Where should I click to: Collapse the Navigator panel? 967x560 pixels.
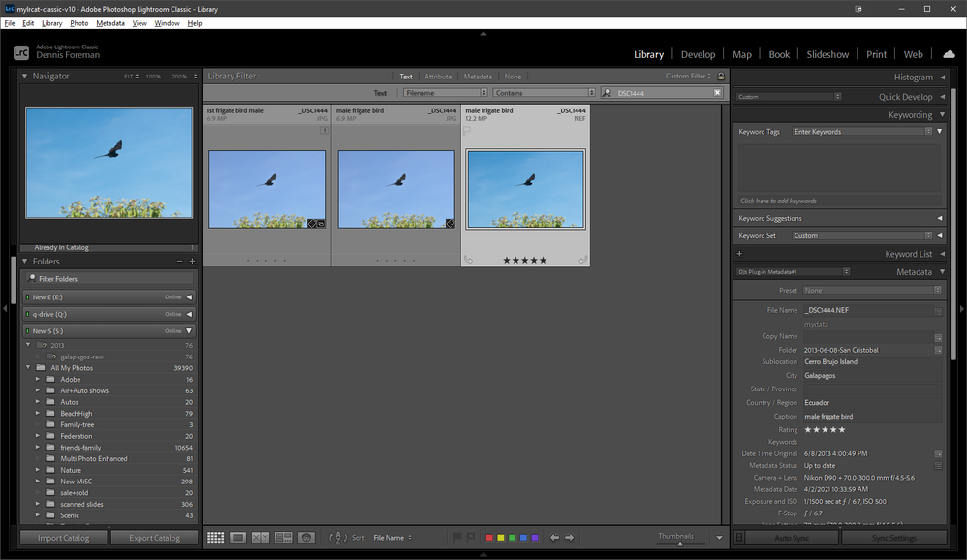point(25,76)
